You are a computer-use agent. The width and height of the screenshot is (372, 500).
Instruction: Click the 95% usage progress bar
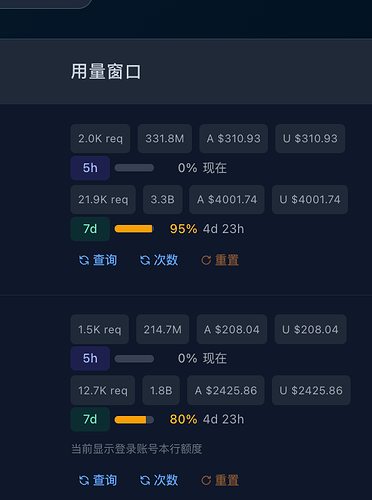134,229
